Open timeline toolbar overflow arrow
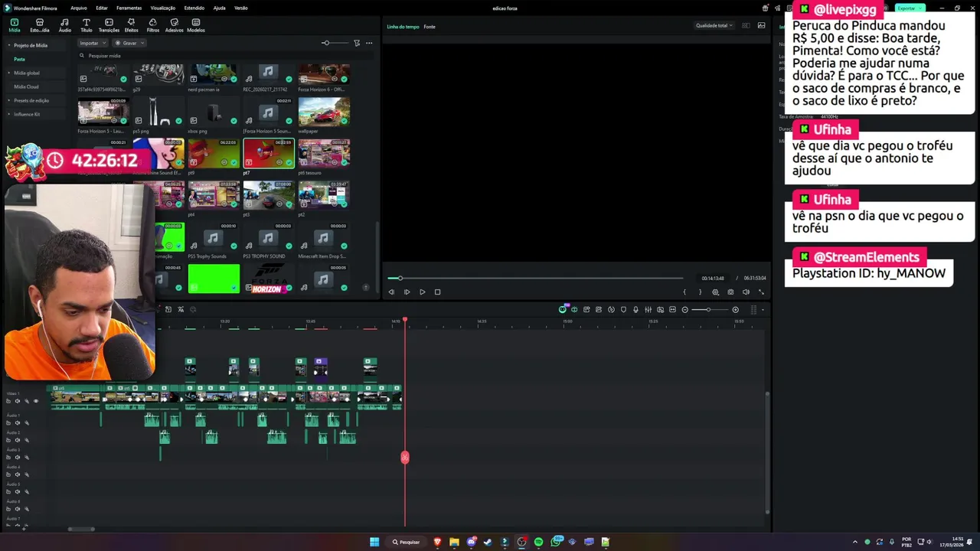980x551 pixels. pyautogui.click(x=763, y=309)
